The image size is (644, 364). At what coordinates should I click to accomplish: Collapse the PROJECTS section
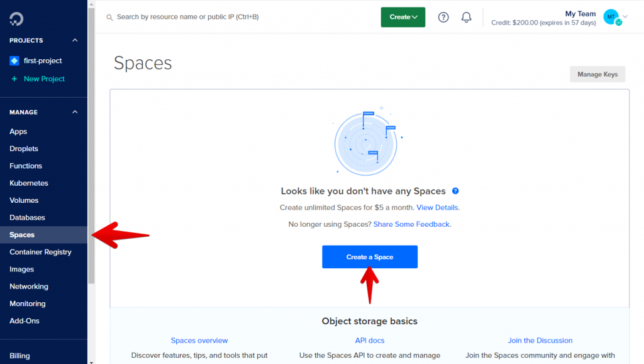click(75, 40)
